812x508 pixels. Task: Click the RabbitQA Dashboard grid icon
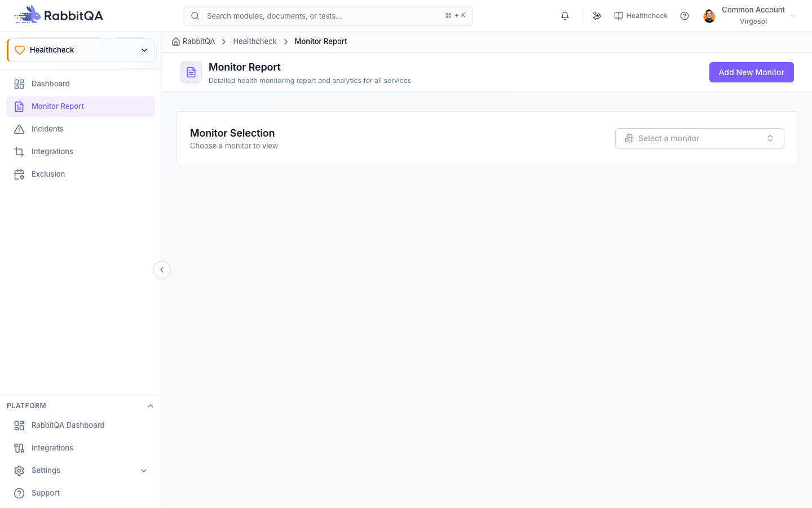tap(19, 426)
